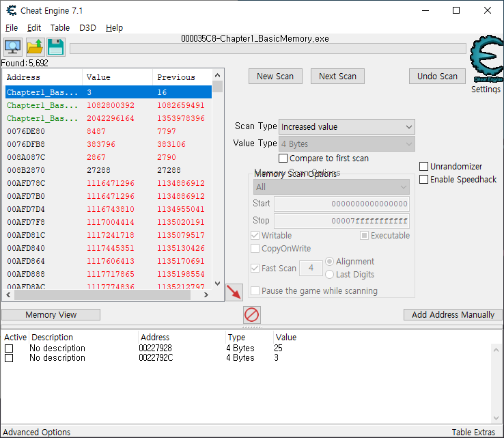Enable the Unrandomizer checkbox
The height and width of the screenshot is (438, 504).
(x=423, y=166)
